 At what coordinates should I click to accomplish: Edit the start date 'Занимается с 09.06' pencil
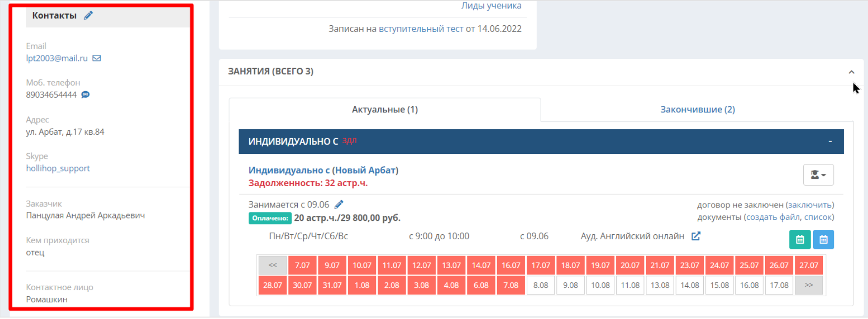tap(339, 204)
